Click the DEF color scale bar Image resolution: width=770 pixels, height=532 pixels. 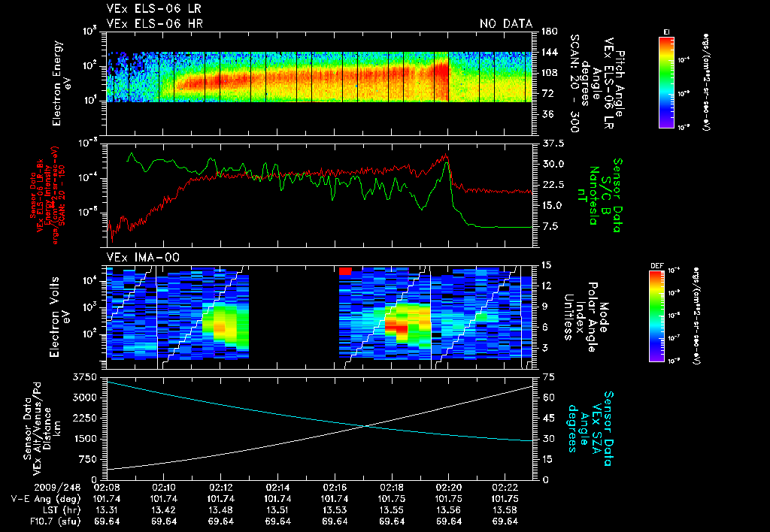pos(657,316)
